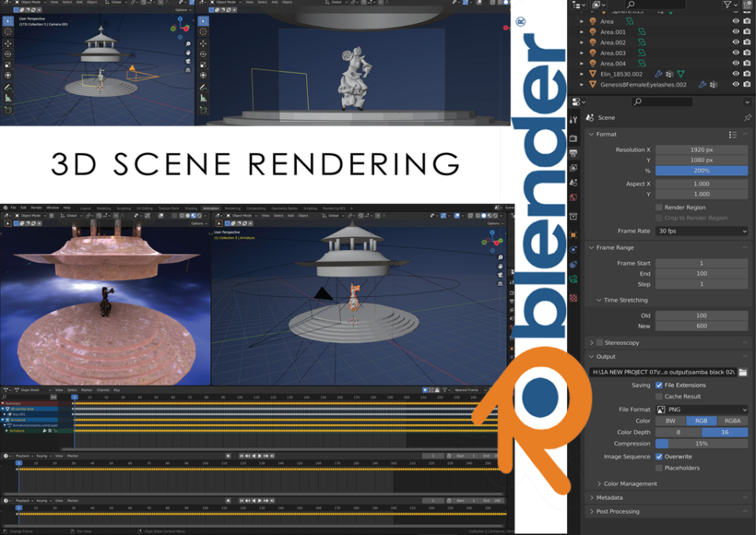
Task: Open the Outliner filter funnel
Action: pos(727,5)
